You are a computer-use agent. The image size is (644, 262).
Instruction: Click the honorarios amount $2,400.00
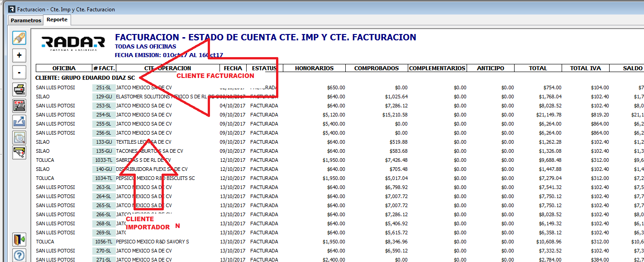(x=334, y=260)
